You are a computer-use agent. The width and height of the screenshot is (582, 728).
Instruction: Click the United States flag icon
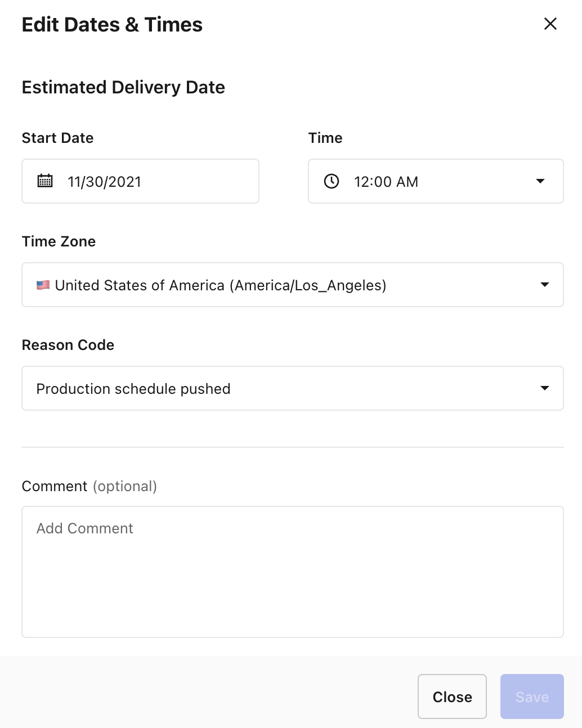43,285
